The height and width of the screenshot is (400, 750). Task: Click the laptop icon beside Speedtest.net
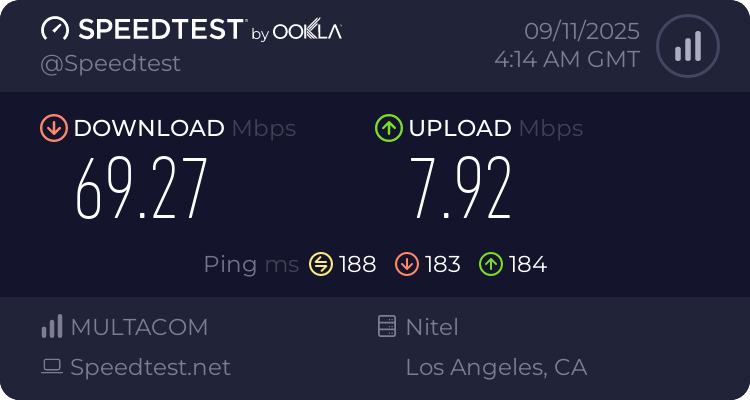coord(51,367)
